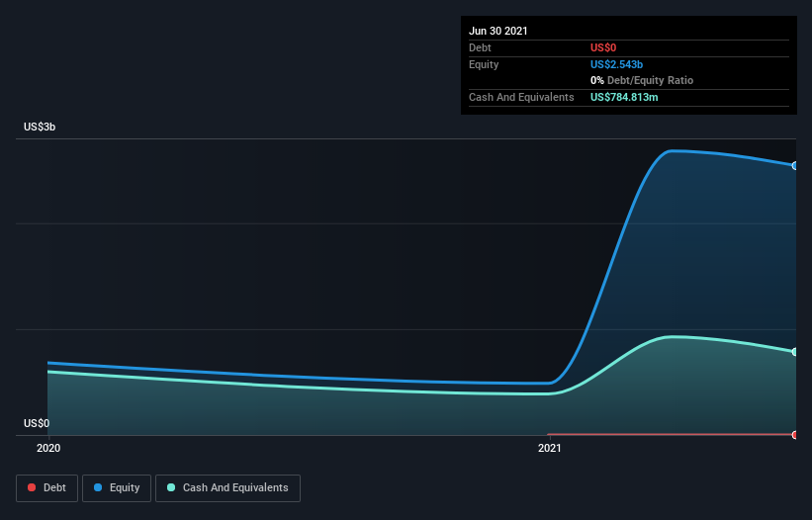This screenshot has height=520, width=812.
Task: Select the Equity data point marker at chart end
Action: pyautogui.click(x=794, y=165)
